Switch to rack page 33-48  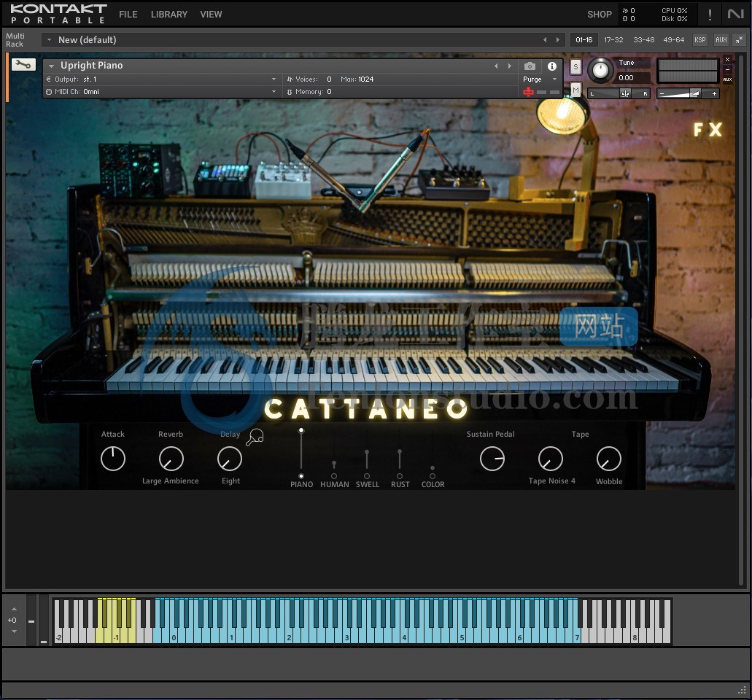pyautogui.click(x=643, y=40)
